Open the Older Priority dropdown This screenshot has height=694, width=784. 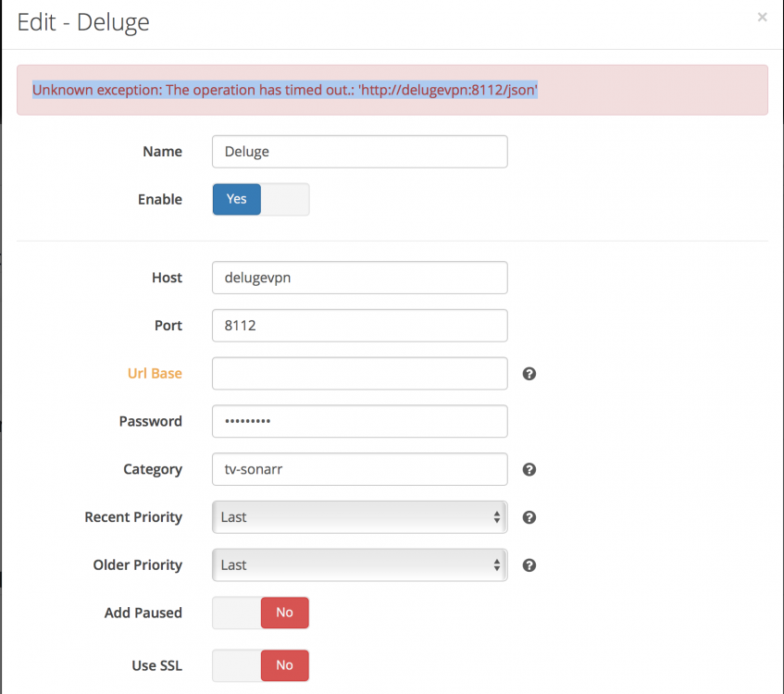point(359,565)
